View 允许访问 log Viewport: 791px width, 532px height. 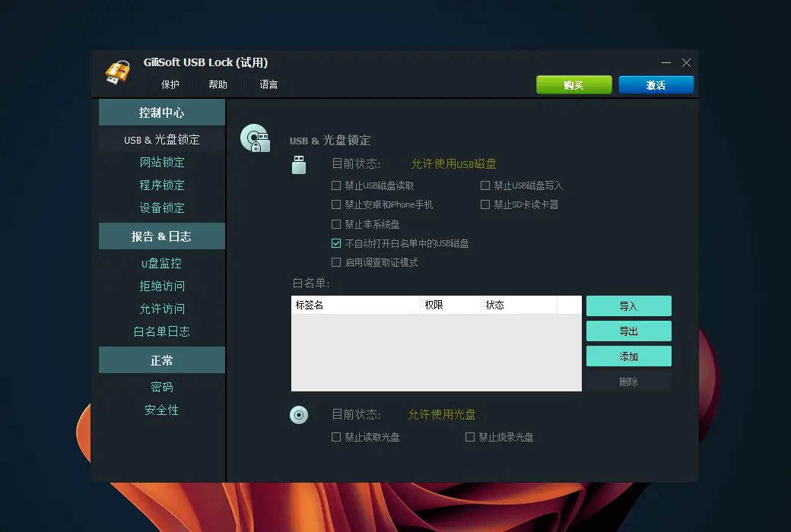(x=162, y=309)
